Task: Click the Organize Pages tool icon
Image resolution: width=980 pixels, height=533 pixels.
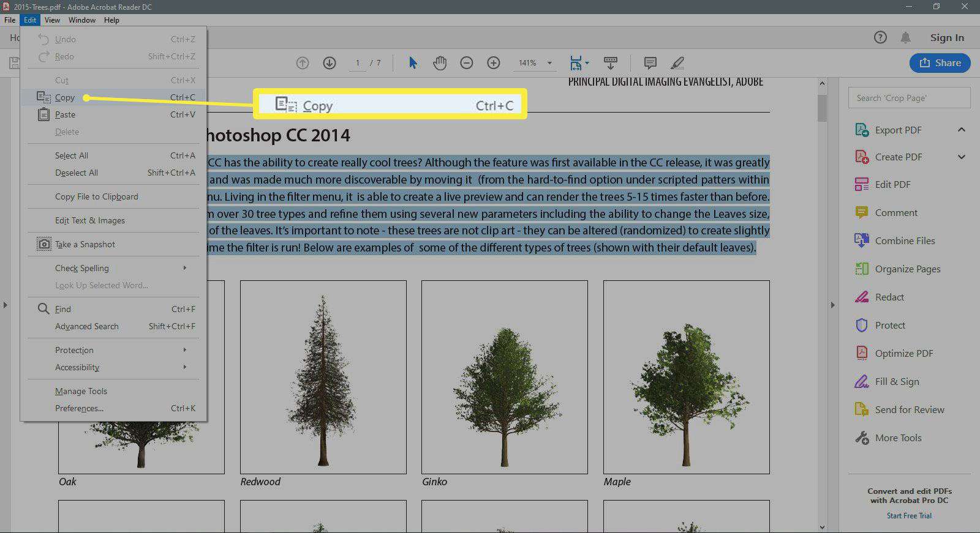Action: click(x=862, y=269)
